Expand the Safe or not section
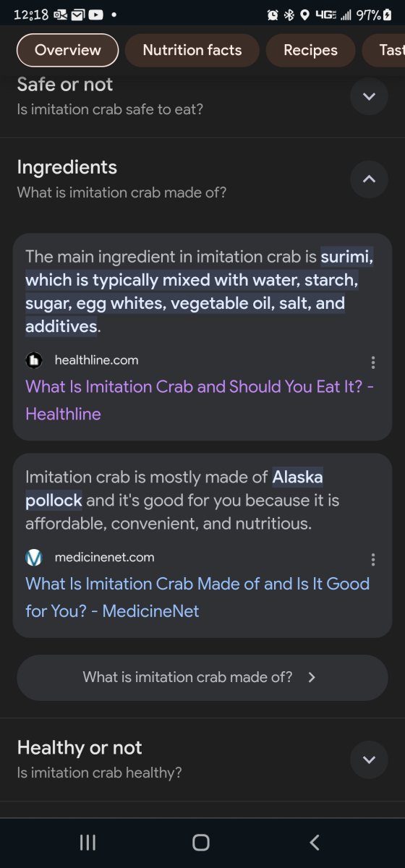The width and height of the screenshot is (405, 868). click(x=369, y=96)
